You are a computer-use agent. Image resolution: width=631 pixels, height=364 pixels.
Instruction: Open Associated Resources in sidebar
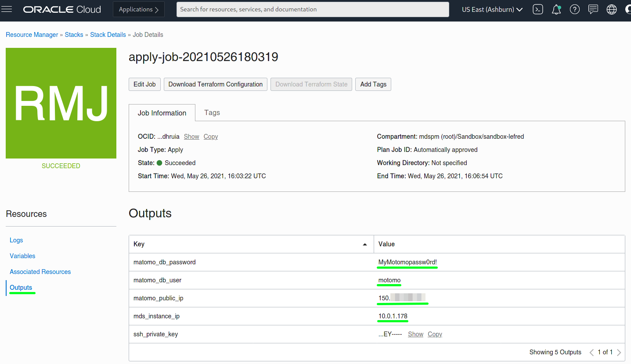click(40, 272)
